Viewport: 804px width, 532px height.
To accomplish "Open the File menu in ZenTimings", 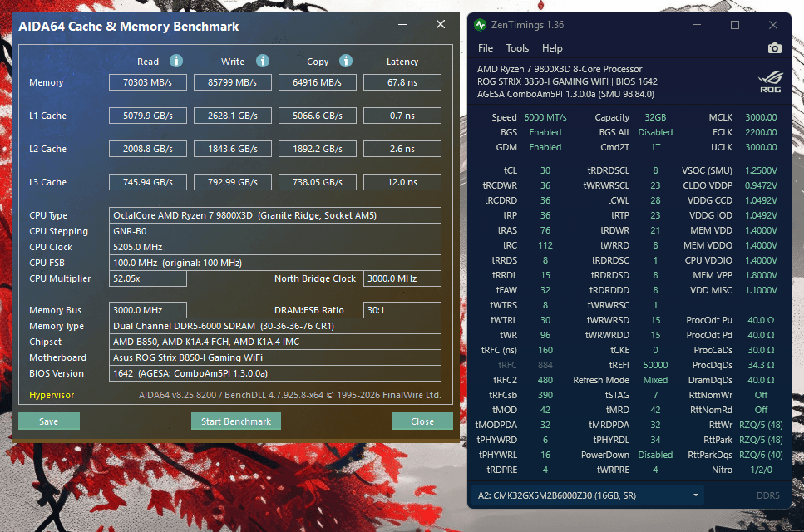I will pyautogui.click(x=486, y=48).
